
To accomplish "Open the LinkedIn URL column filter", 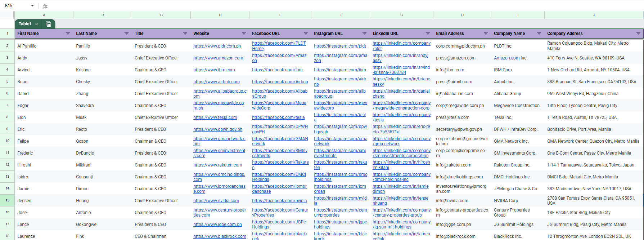I will pos(428,34).
